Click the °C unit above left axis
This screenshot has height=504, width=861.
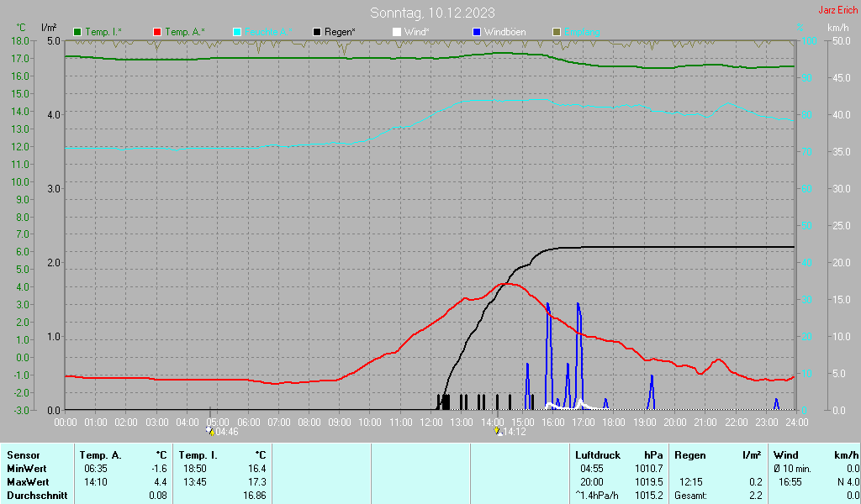(21, 28)
